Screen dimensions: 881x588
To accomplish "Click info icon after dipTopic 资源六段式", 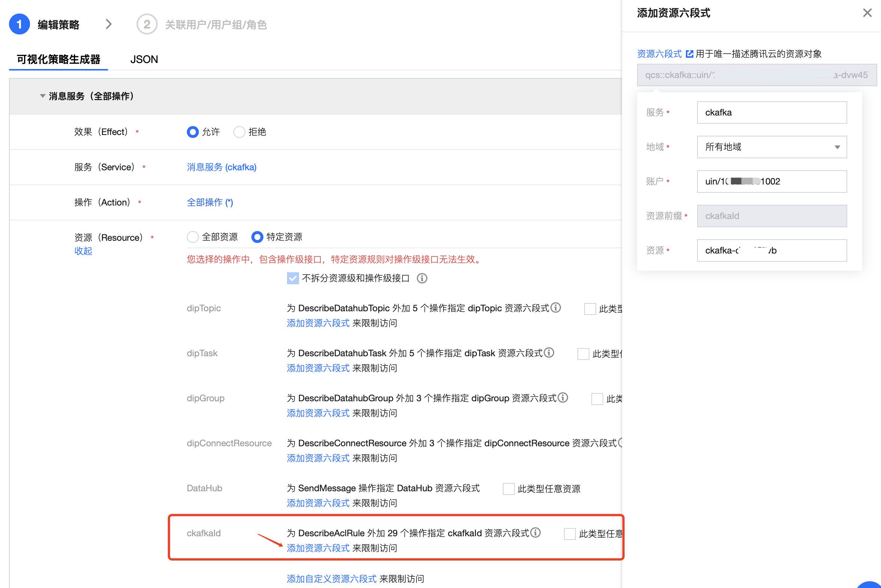I will (x=556, y=307).
